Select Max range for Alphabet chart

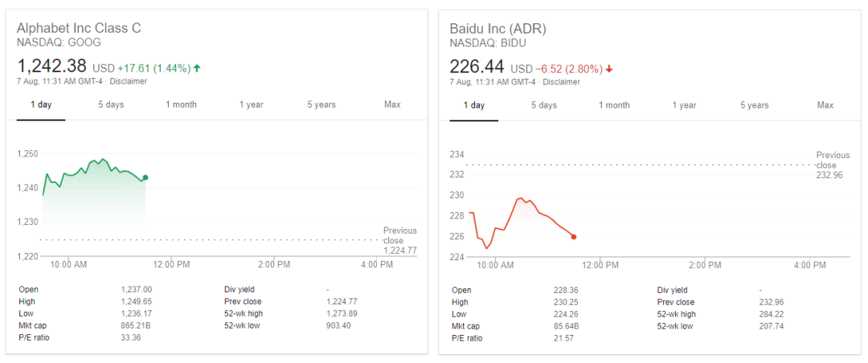pos(392,104)
